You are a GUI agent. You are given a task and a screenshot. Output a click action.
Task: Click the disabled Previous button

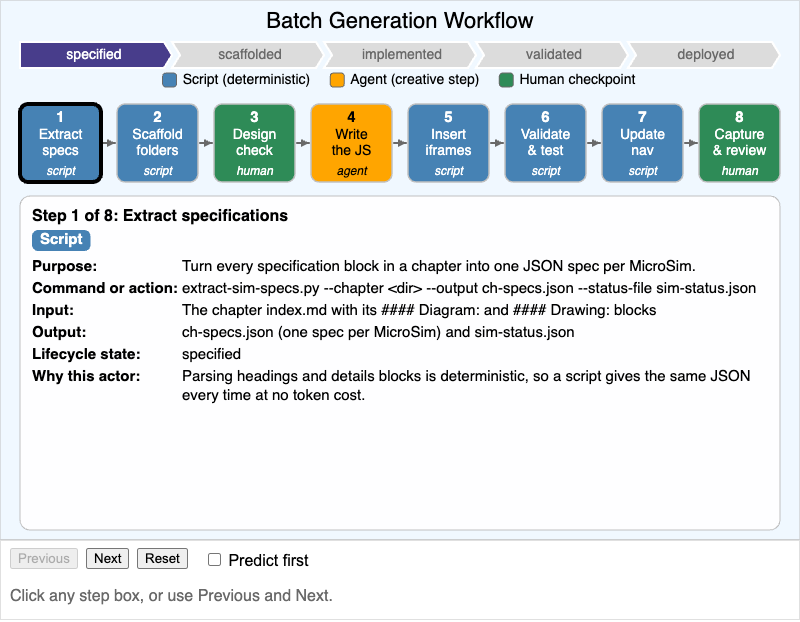click(x=44, y=558)
